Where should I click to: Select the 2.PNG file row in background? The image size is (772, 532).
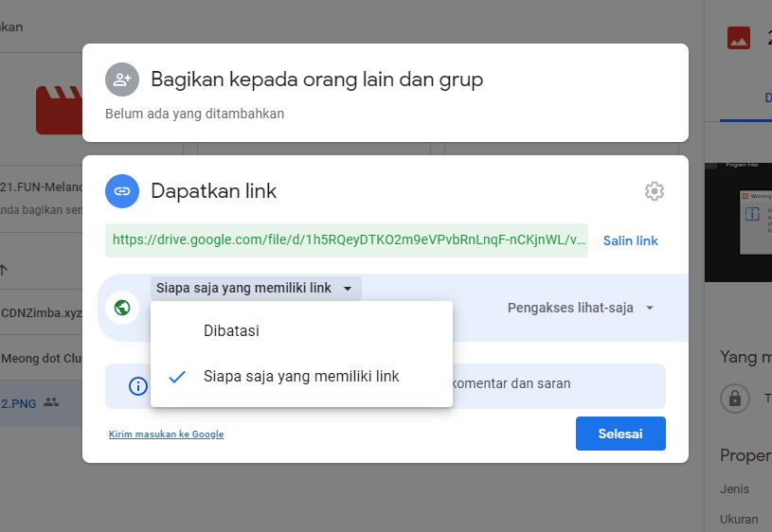click(x=41, y=403)
